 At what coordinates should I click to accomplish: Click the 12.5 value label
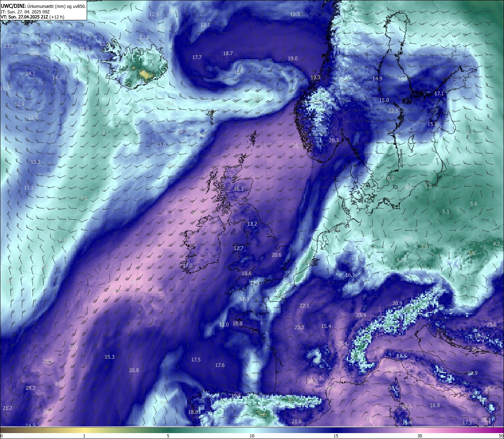pyautogui.click(x=394, y=111)
